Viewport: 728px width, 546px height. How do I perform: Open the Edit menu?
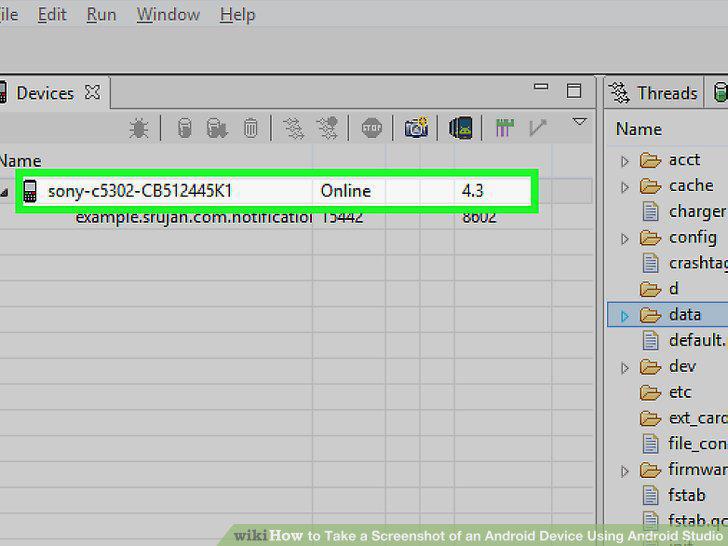pyautogui.click(x=52, y=15)
